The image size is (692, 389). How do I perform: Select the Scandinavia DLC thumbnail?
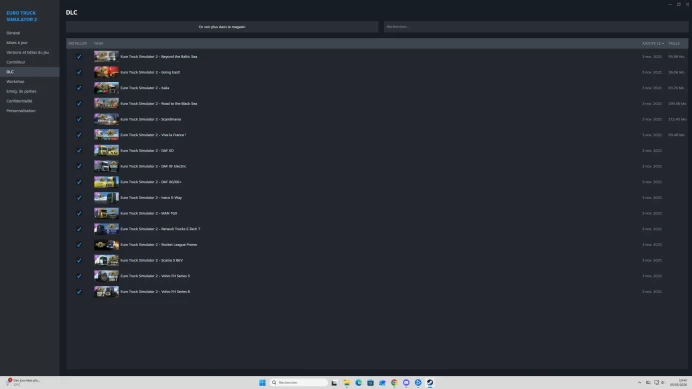pos(106,119)
